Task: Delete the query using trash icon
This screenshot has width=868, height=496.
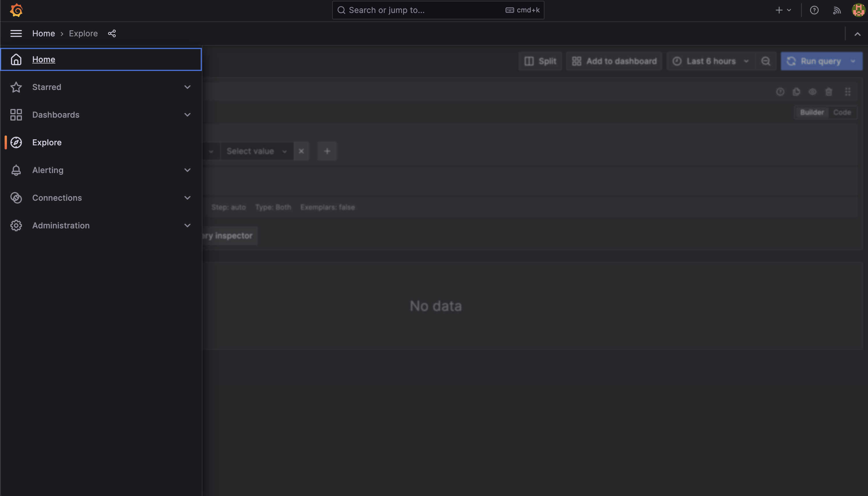Action: tap(829, 92)
